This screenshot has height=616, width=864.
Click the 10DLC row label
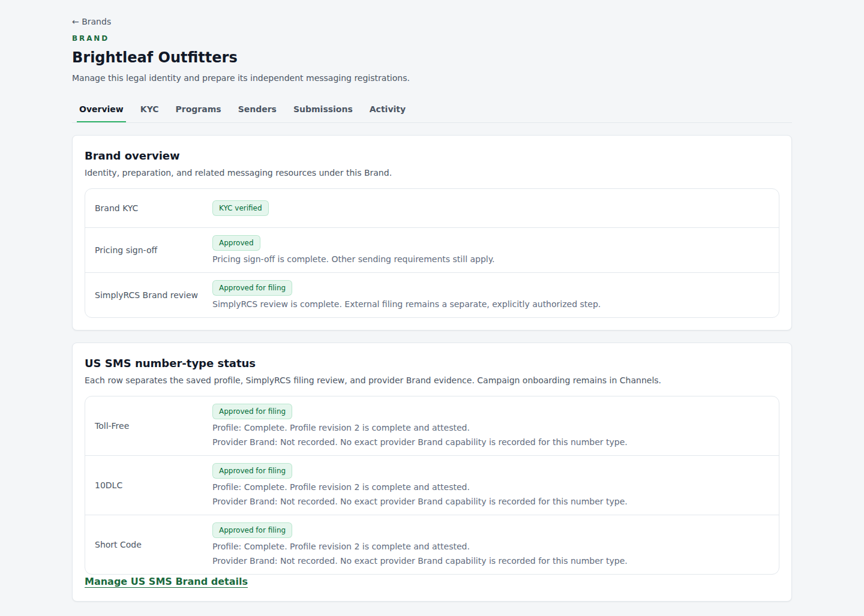coord(109,485)
